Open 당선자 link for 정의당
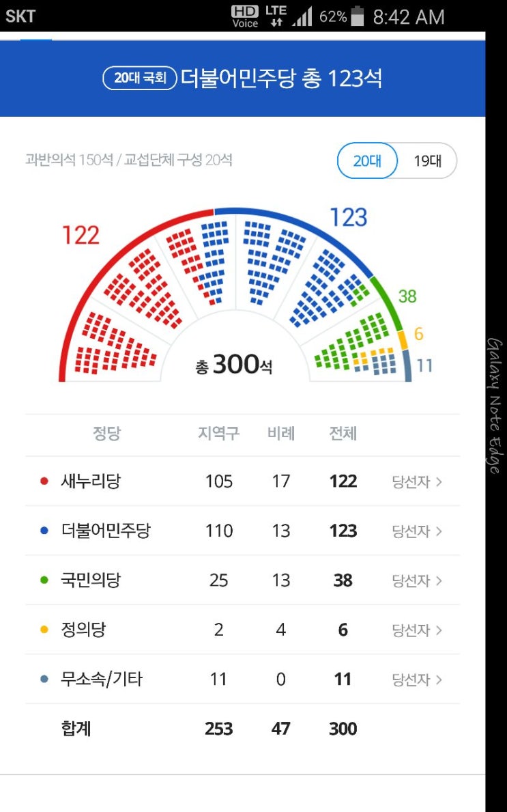Screen dimensions: 507x812 (x=417, y=630)
